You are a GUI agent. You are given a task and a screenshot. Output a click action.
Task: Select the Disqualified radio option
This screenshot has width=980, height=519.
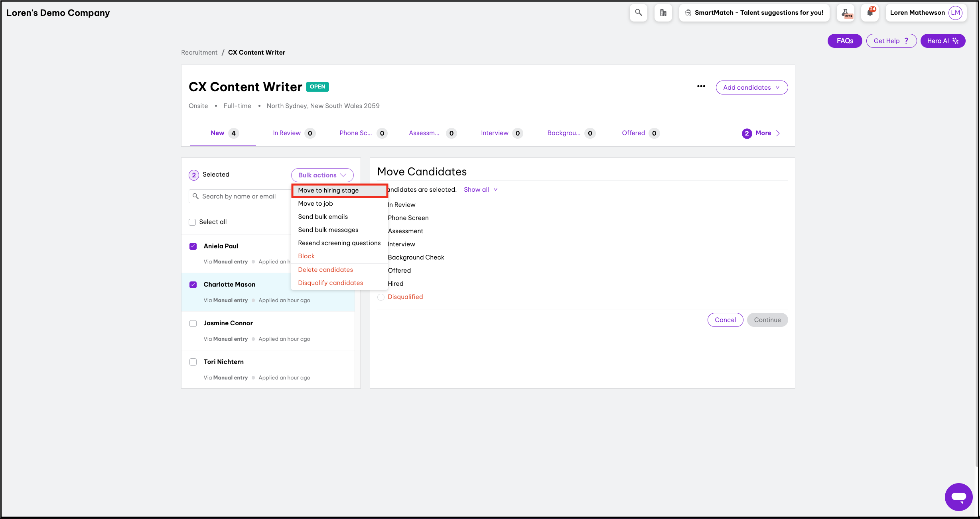click(x=381, y=297)
